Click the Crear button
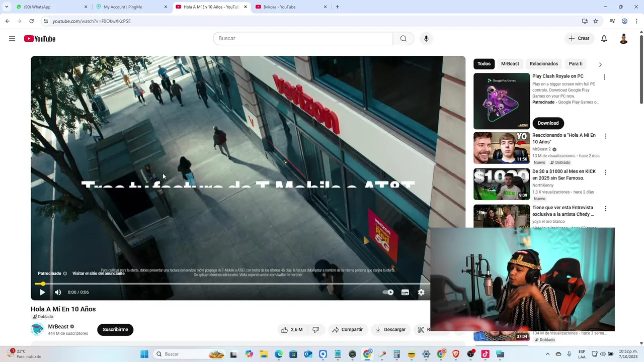 (579, 39)
